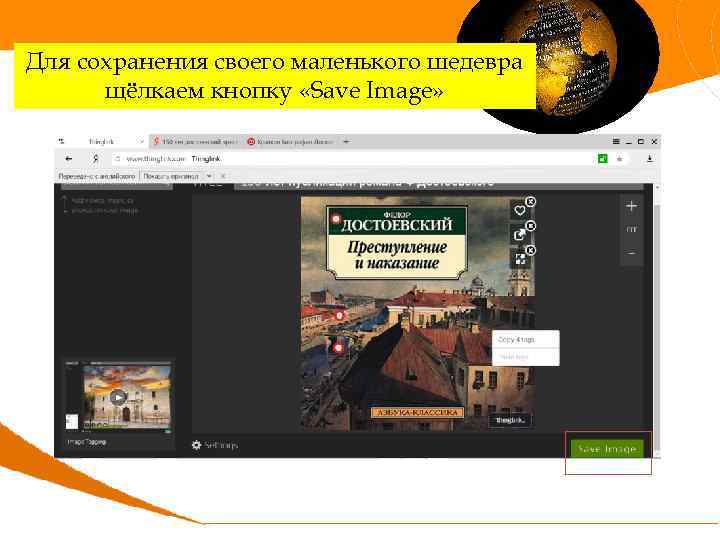Remove the share icon using its small X

coord(530,226)
